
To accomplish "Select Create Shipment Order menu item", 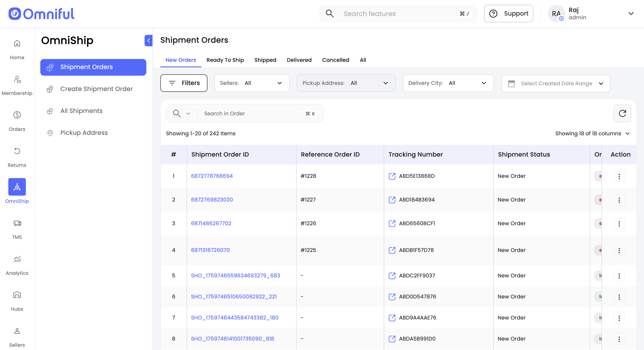I will pos(96,89).
